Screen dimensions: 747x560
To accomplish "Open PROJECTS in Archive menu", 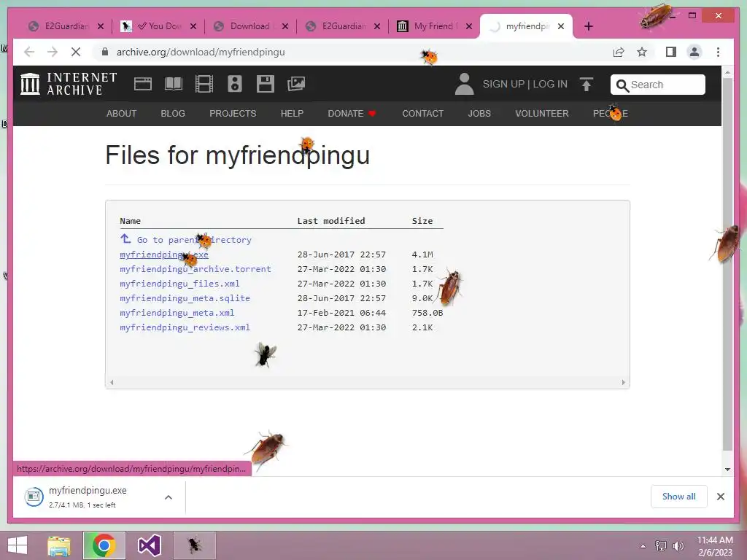I will click(x=233, y=114).
